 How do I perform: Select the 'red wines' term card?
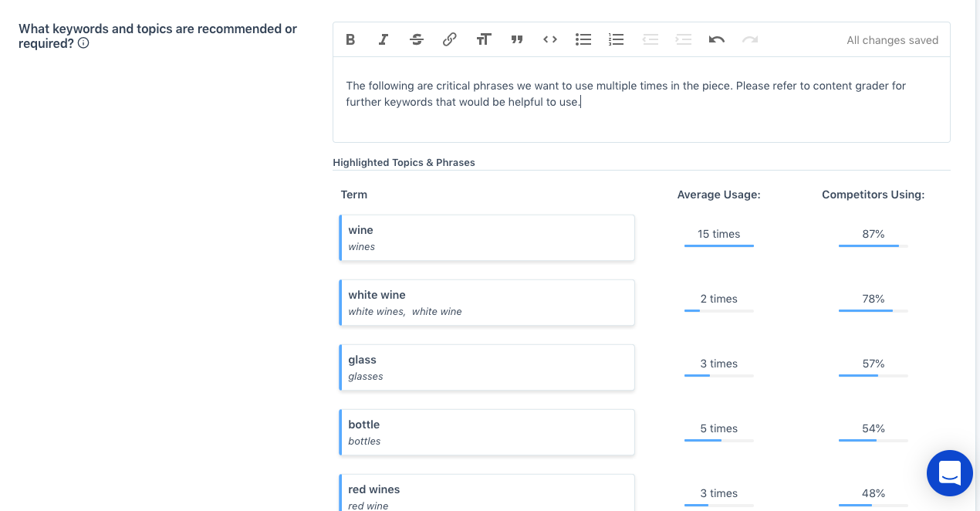(486, 495)
